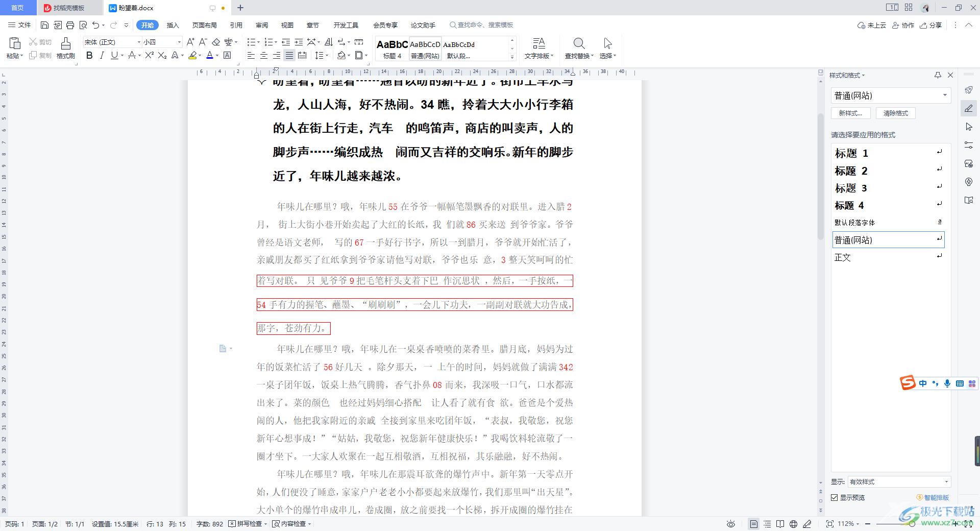Toggle Underline formatting
Screen dimensions: 980x531
(114, 55)
